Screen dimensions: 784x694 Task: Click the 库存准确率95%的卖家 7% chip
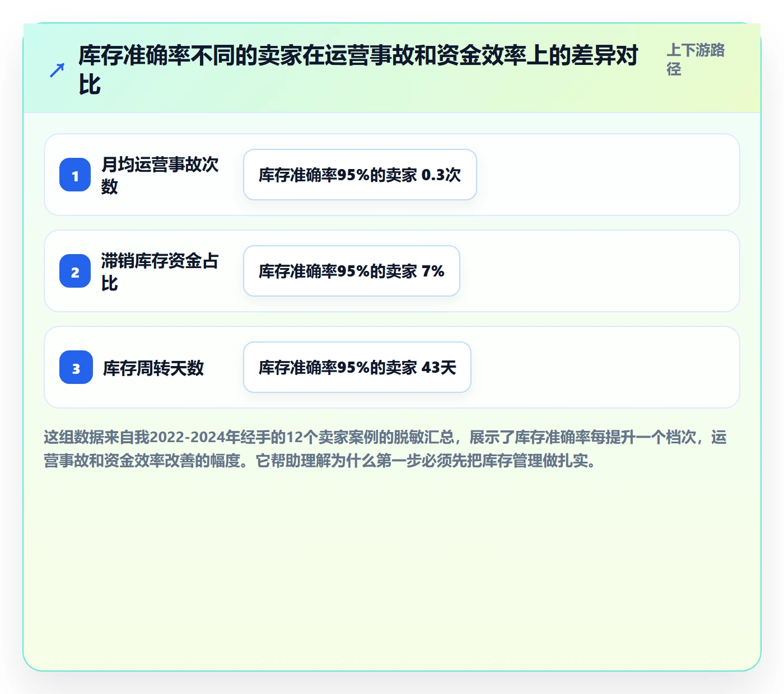[352, 271]
